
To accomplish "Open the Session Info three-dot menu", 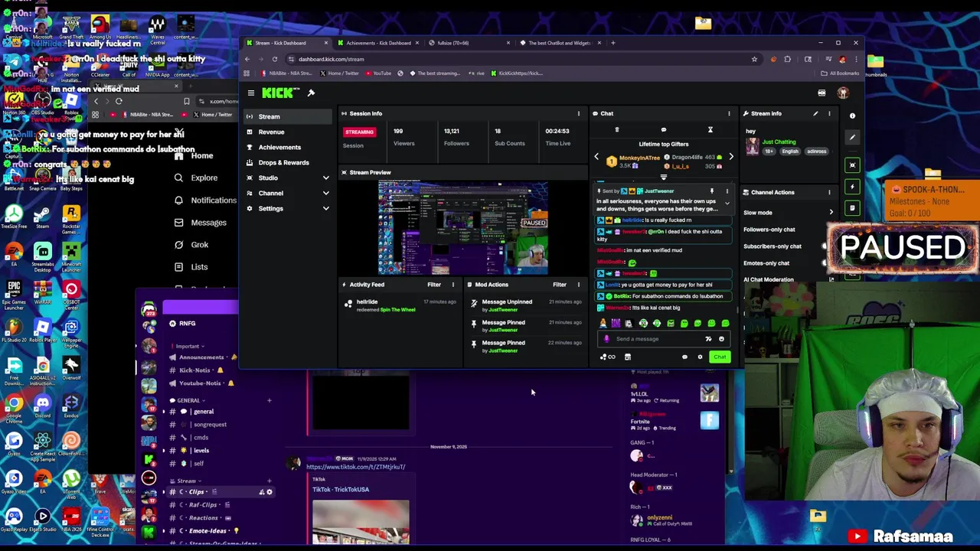I will (578, 113).
